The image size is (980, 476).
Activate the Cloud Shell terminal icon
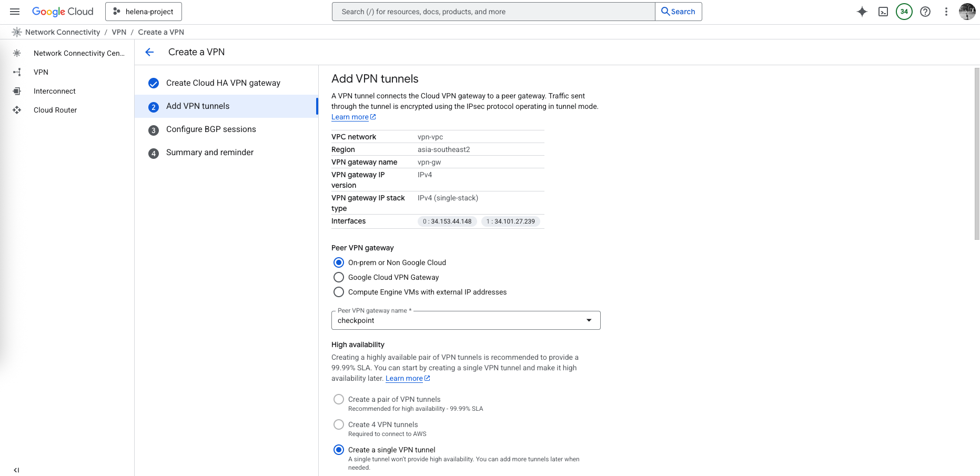click(x=883, y=12)
